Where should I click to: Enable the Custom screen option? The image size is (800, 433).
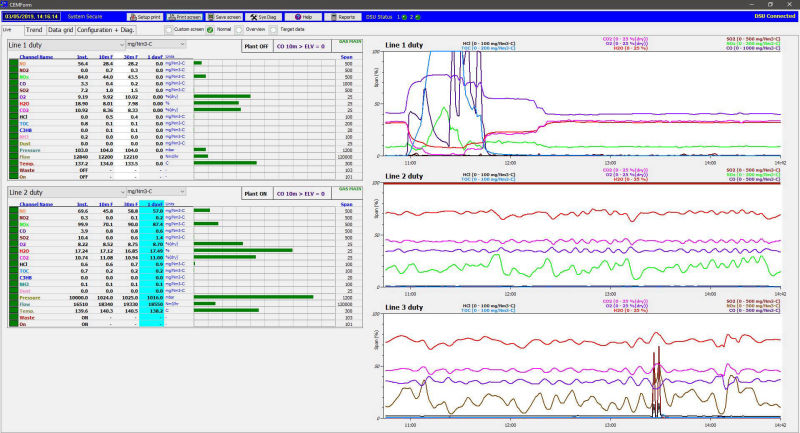click(x=169, y=30)
